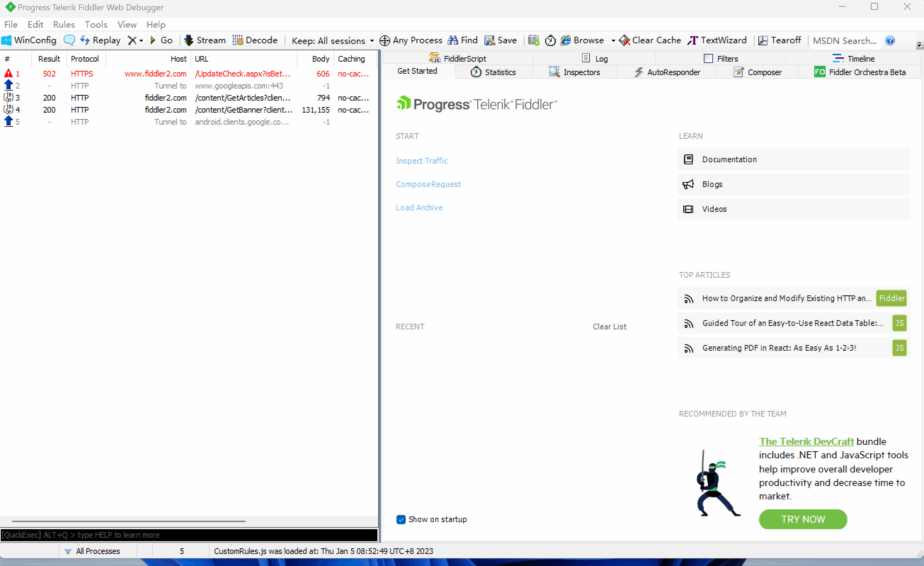Viewport: 924px width, 566px height.
Task: Click the Inspect Traffic link
Action: click(422, 160)
